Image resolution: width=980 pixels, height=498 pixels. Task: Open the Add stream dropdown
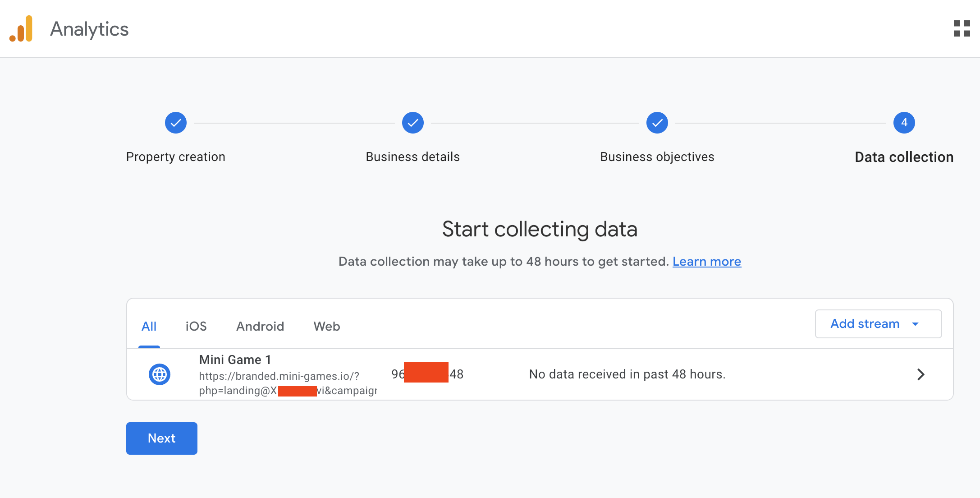[865, 324]
